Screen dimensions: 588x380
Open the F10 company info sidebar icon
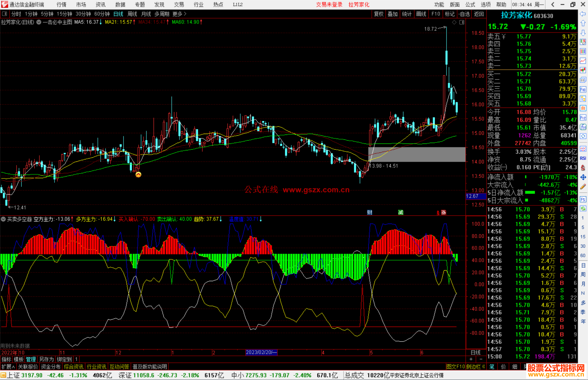click(583, 89)
